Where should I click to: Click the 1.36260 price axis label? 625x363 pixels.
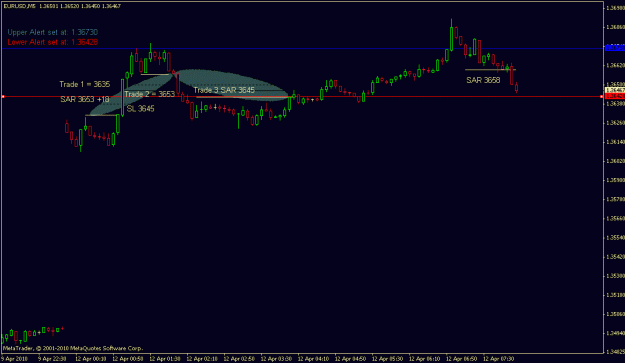(615, 123)
